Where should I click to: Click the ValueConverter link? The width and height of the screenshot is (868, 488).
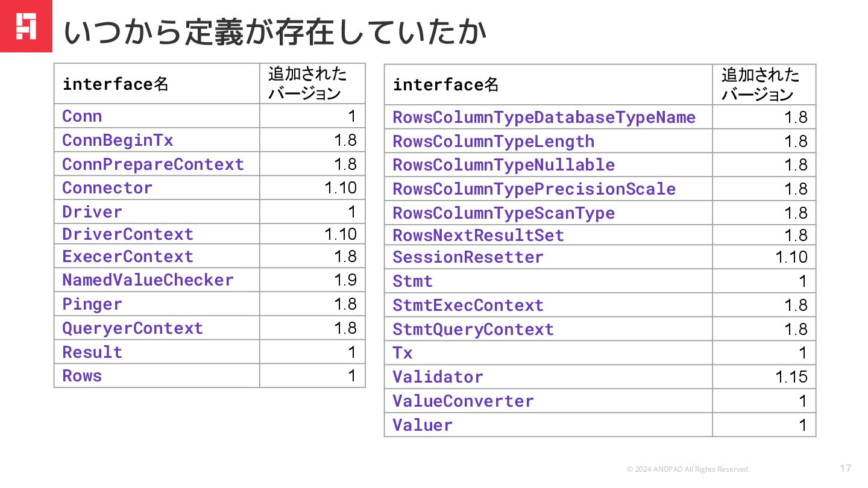(x=463, y=401)
